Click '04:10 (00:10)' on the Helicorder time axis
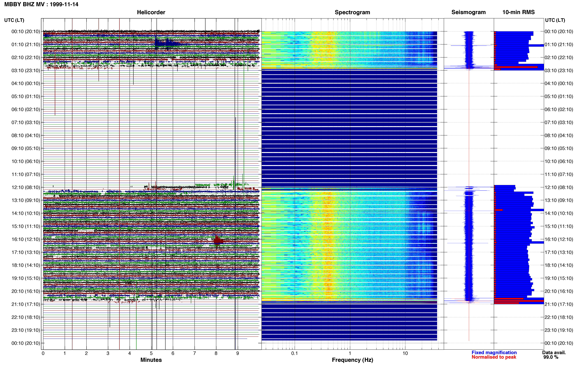The height and width of the screenshot is (368, 588). click(26, 83)
